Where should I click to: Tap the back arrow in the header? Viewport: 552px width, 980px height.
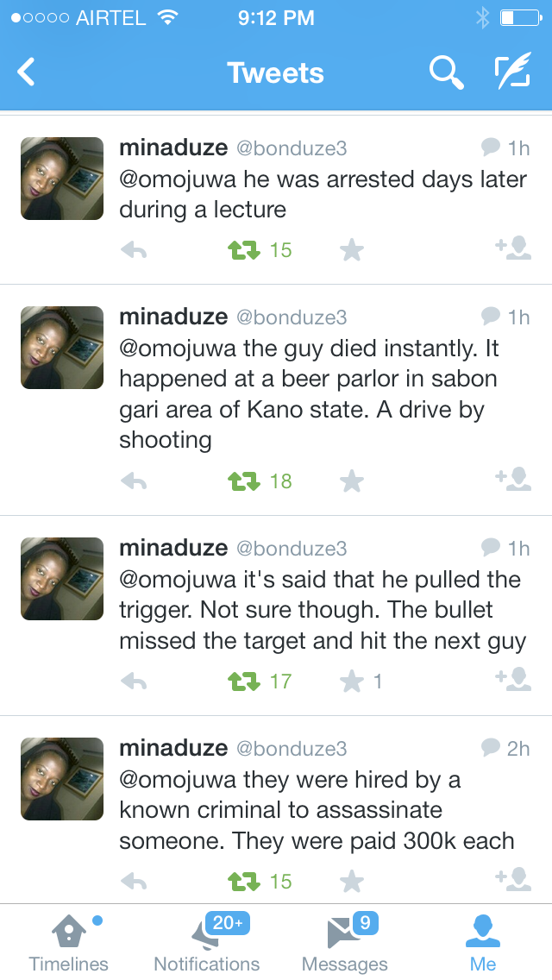pyautogui.click(x=27, y=72)
